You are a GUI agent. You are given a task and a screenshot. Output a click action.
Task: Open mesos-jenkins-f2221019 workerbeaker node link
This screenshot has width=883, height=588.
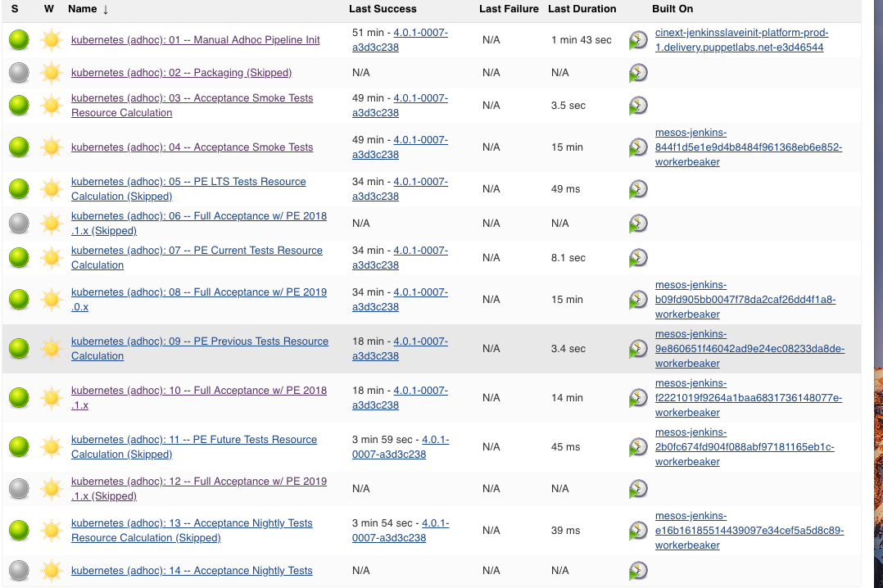tap(749, 398)
